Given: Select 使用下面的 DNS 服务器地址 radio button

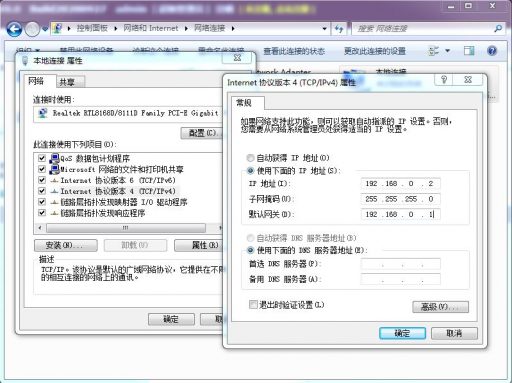Looking at the screenshot, I should coord(250,250).
